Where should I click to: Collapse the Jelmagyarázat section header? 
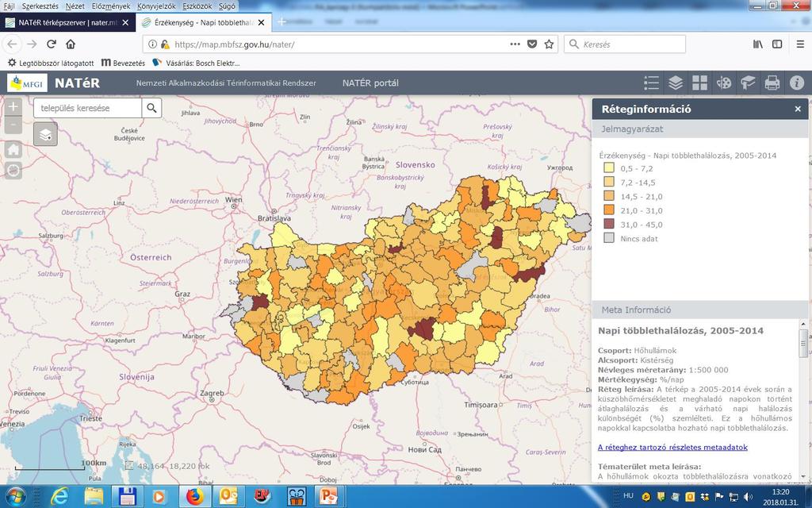[x=699, y=129]
